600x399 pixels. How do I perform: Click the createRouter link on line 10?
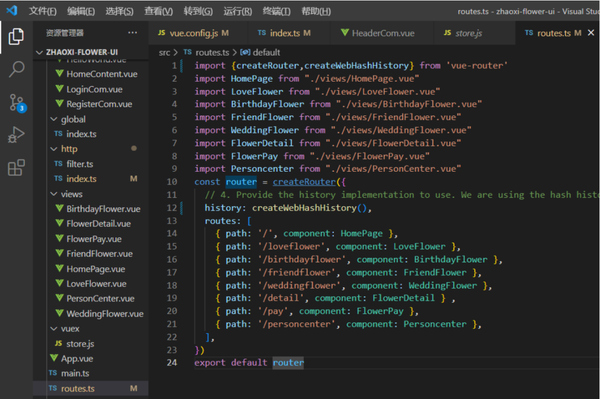coord(304,182)
